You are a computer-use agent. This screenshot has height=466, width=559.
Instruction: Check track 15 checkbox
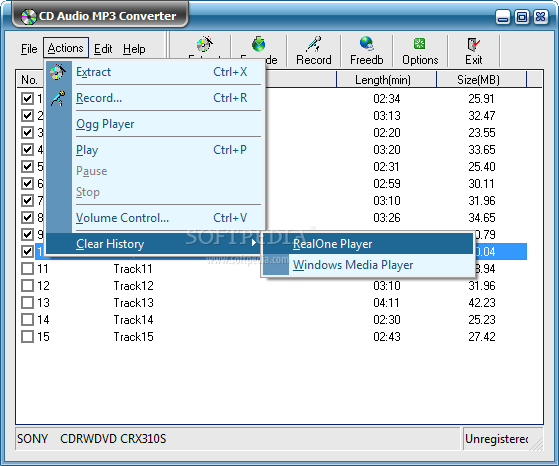[x=27, y=337]
